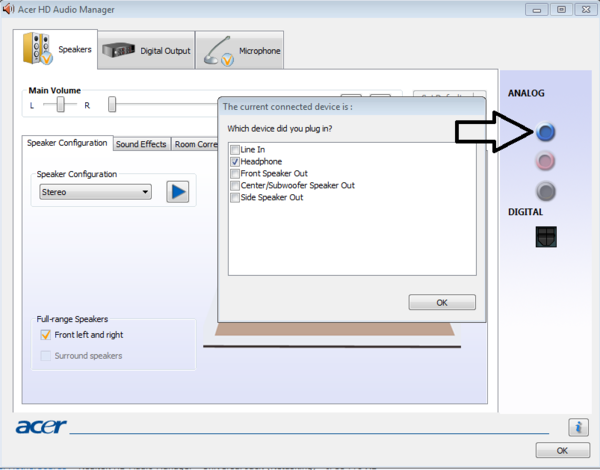Uncheck the Headphone checkbox
The image size is (600, 470).
click(235, 162)
